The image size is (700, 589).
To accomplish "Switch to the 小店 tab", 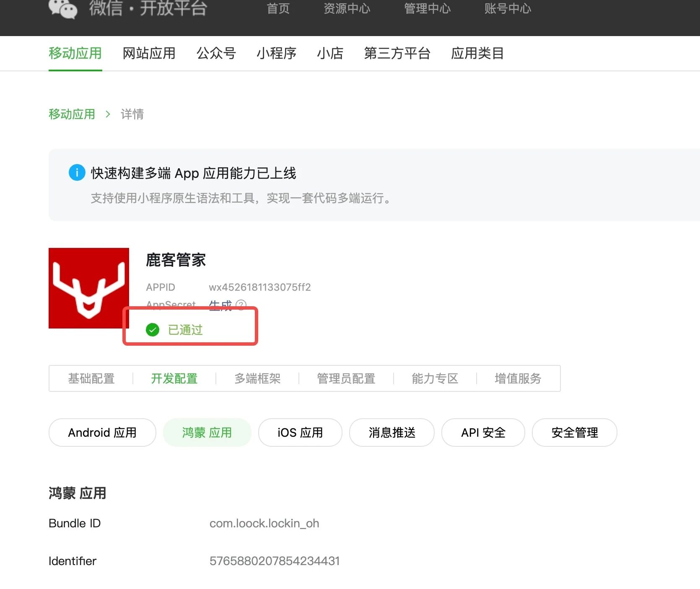I will (x=330, y=53).
